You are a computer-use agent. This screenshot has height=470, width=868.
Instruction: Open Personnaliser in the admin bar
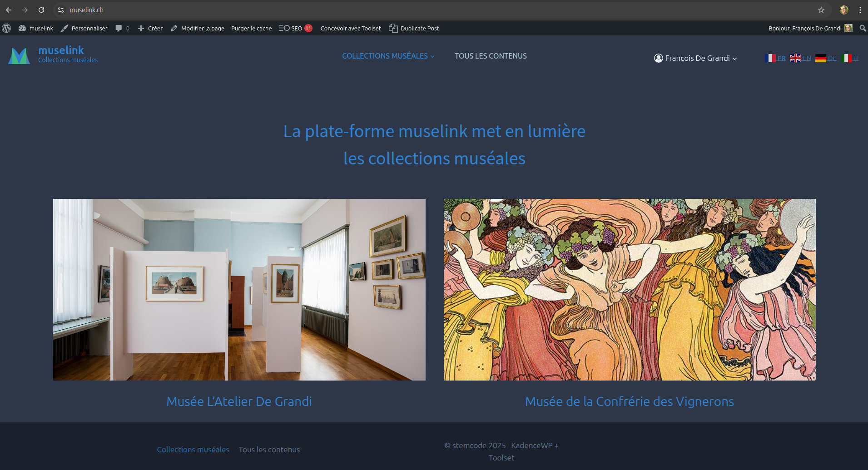point(84,28)
